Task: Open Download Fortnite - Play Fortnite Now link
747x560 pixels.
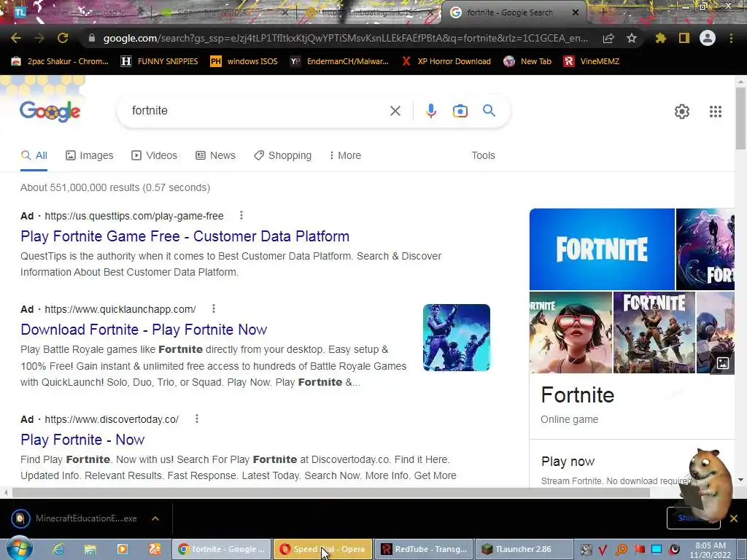Action: tap(144, 330)
